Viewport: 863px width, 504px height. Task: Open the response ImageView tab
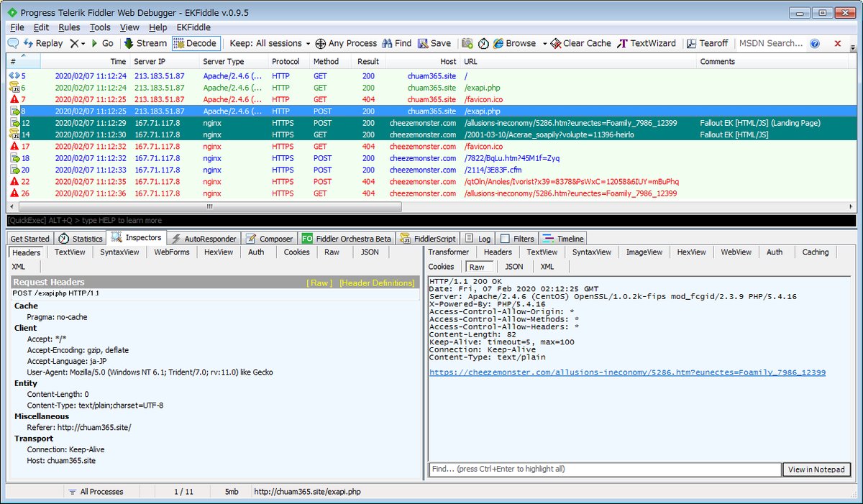(644, 252)
